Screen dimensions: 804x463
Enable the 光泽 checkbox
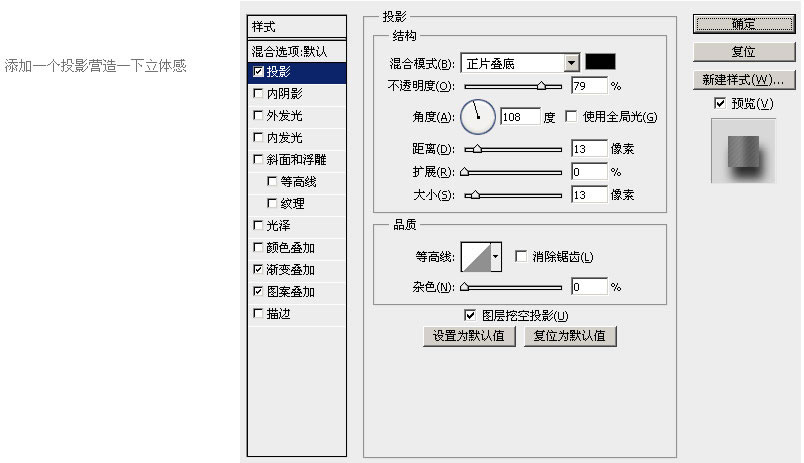point(258,225)
